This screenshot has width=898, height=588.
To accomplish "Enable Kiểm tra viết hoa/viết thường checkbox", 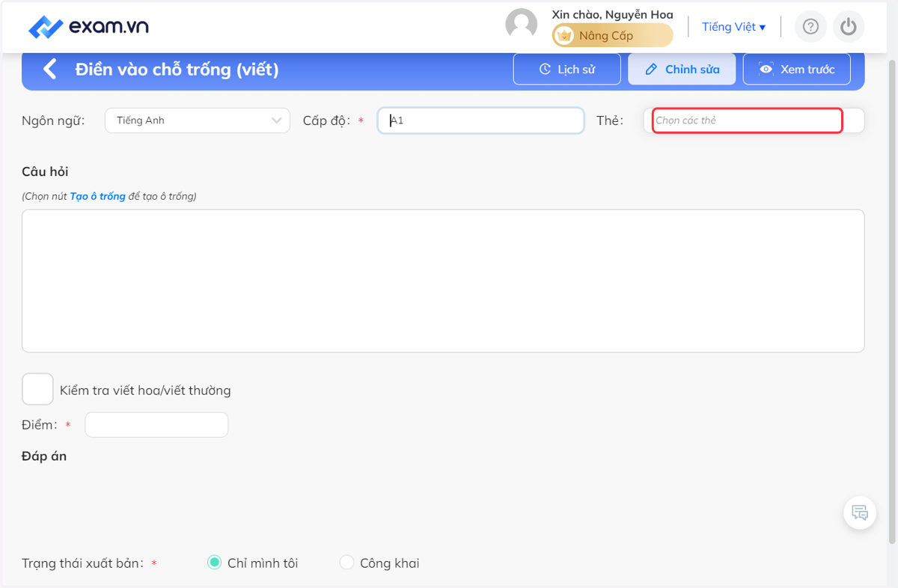I will click(37, 389).
